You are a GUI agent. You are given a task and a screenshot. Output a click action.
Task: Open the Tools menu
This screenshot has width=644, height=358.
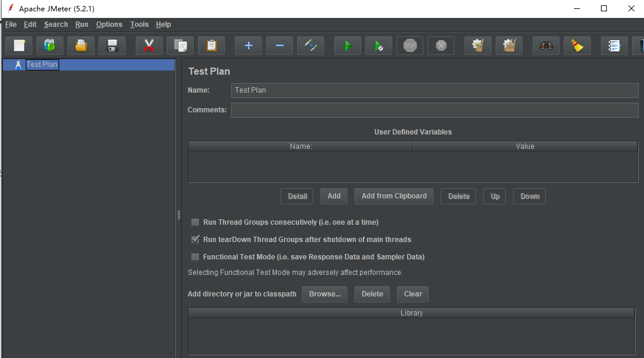tap(139, 25)
